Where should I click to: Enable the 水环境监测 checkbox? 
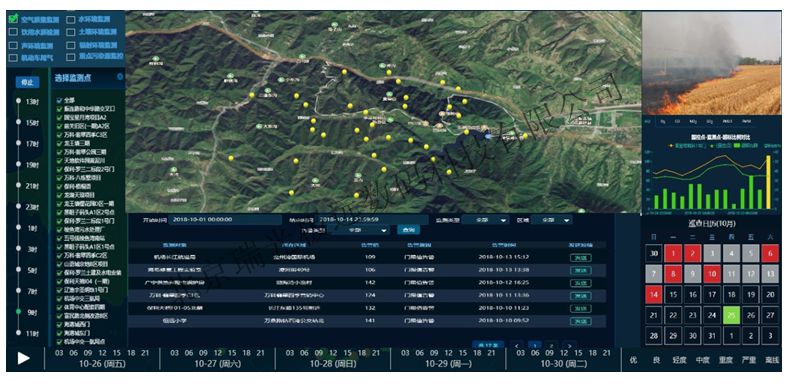pyautogui.click(x=71, y=20)
